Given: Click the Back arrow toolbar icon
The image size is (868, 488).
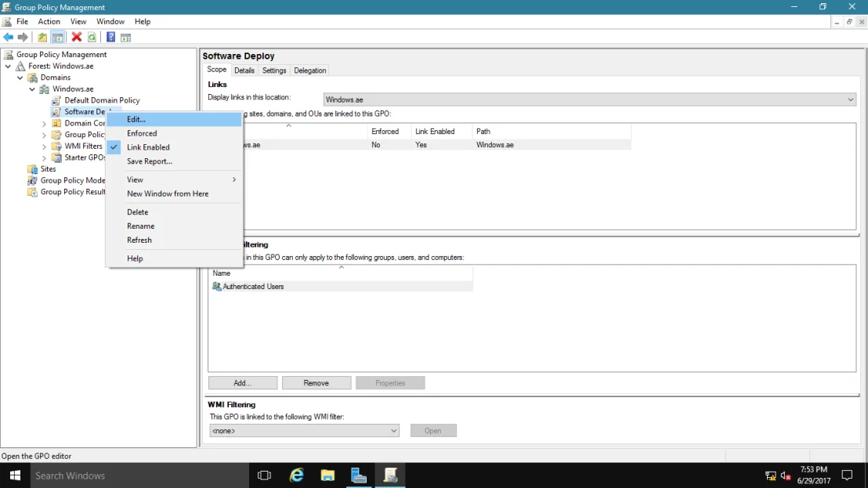Looking at the screenshot, I should click(x=9, y=37).
